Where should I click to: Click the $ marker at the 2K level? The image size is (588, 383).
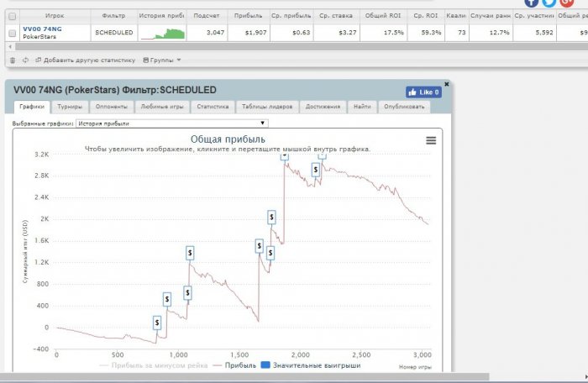(271, 218)
